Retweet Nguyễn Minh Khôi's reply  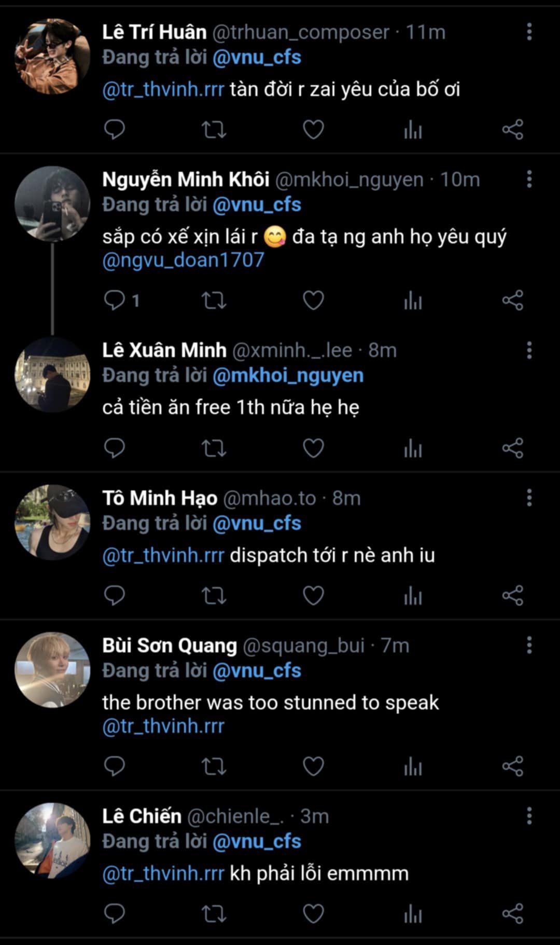point(214,300)
